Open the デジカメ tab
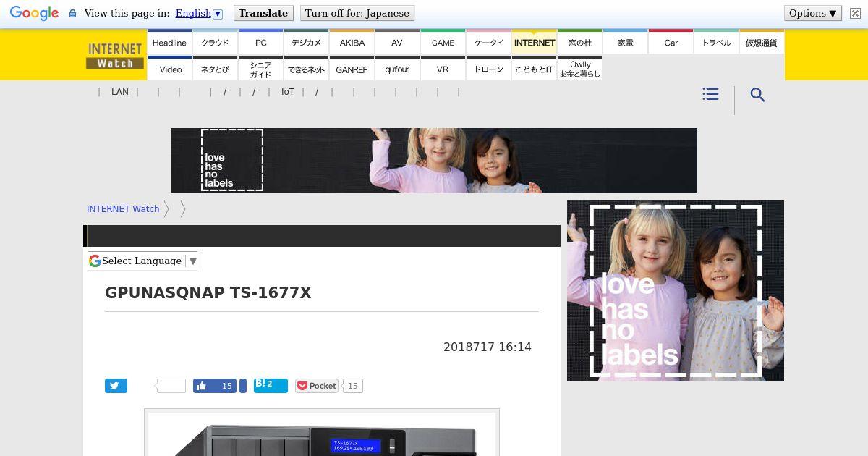This screenshot has height=456, width=868. (x=306, y=43)
